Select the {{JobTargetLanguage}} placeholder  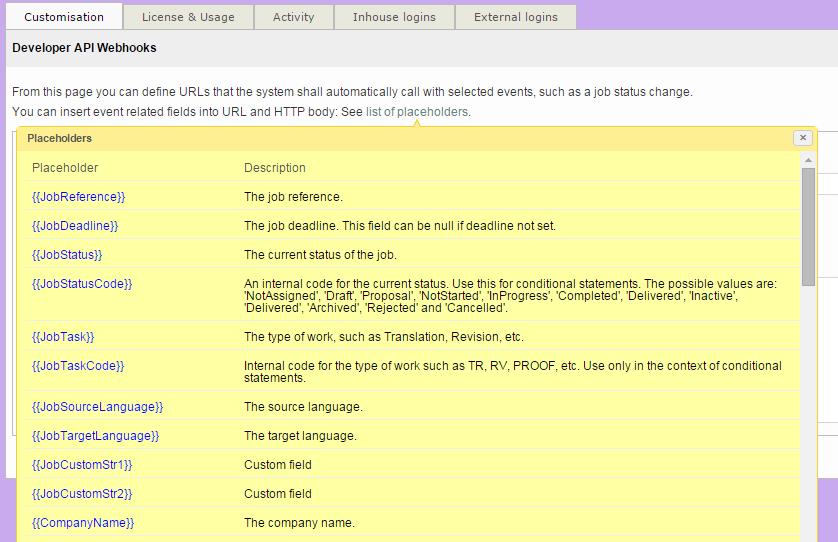point(95,436)
